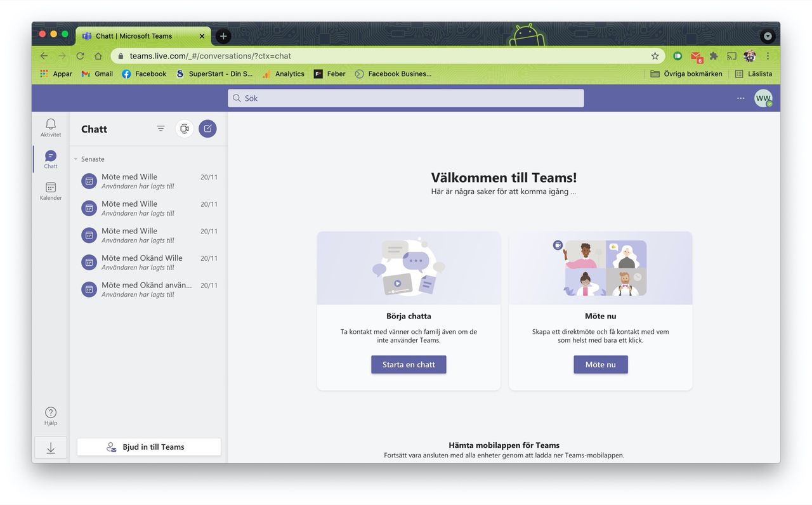Select the Chatt sidebar icon
812x505 pixels.
(x=51, y=159)
